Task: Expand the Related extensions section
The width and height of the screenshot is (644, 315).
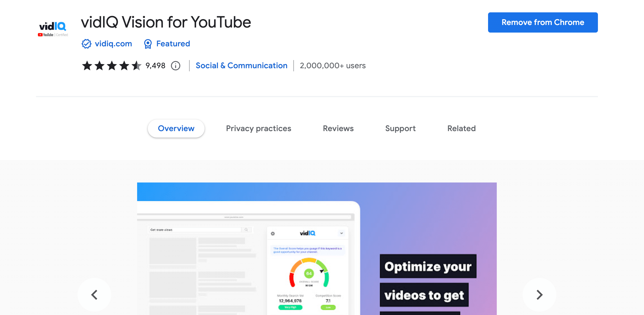Action: coord(461,128)
